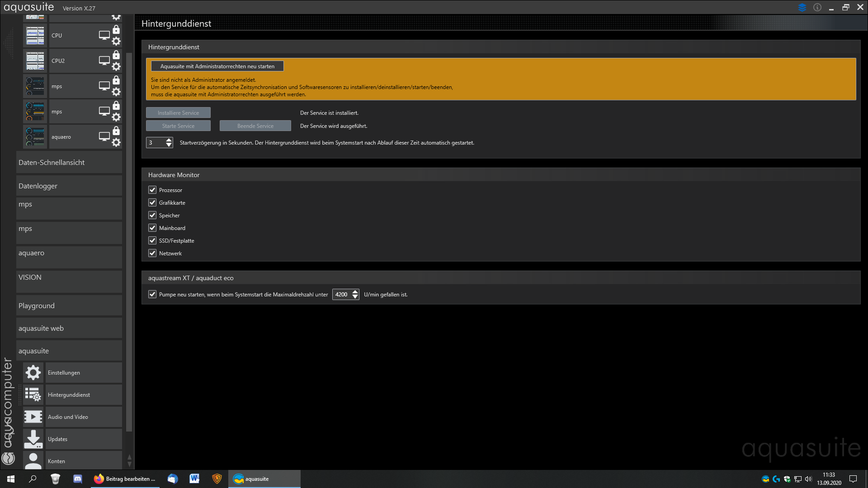Open Discord from the Windows taskbar
Image resolution: width=868 pixels, height=488 pixels.
tap(78, 479)
